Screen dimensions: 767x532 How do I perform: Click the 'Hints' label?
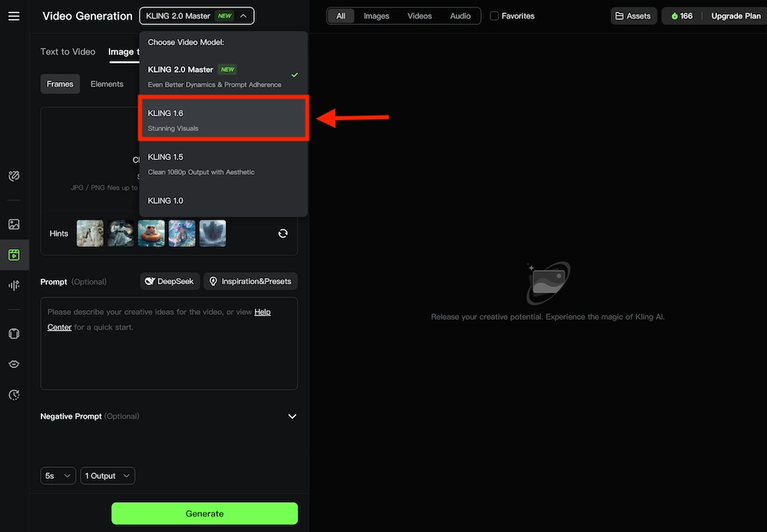point(59,234)
